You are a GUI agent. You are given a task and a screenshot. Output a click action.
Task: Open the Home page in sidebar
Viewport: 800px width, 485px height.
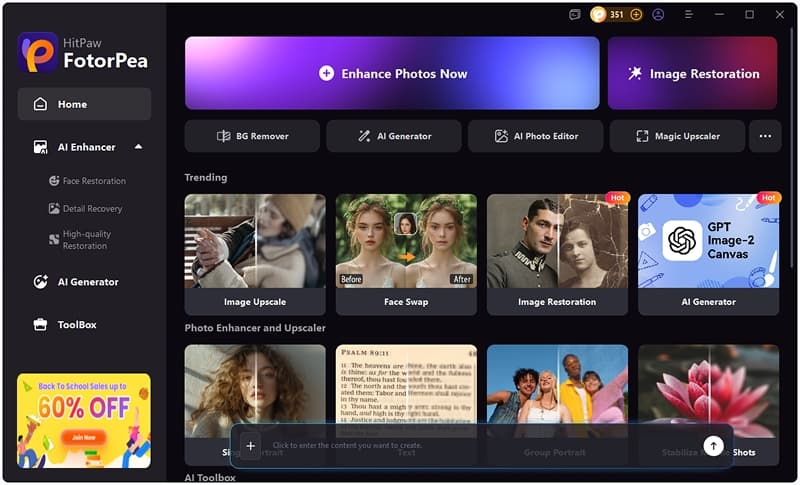[x=84, y=104]
